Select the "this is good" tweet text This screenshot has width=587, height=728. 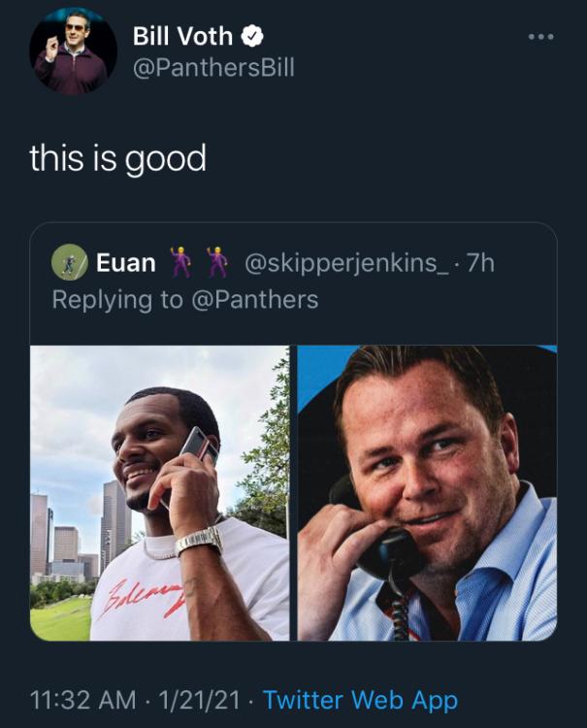[117, 156]
